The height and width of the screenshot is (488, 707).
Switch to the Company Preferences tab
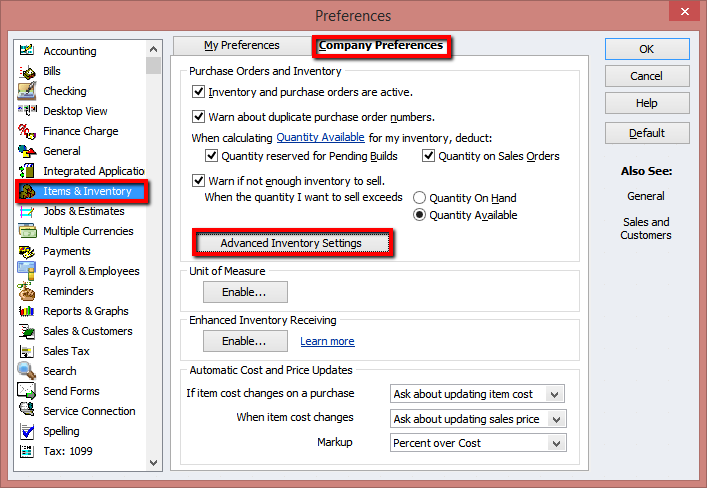coord(381,46)
